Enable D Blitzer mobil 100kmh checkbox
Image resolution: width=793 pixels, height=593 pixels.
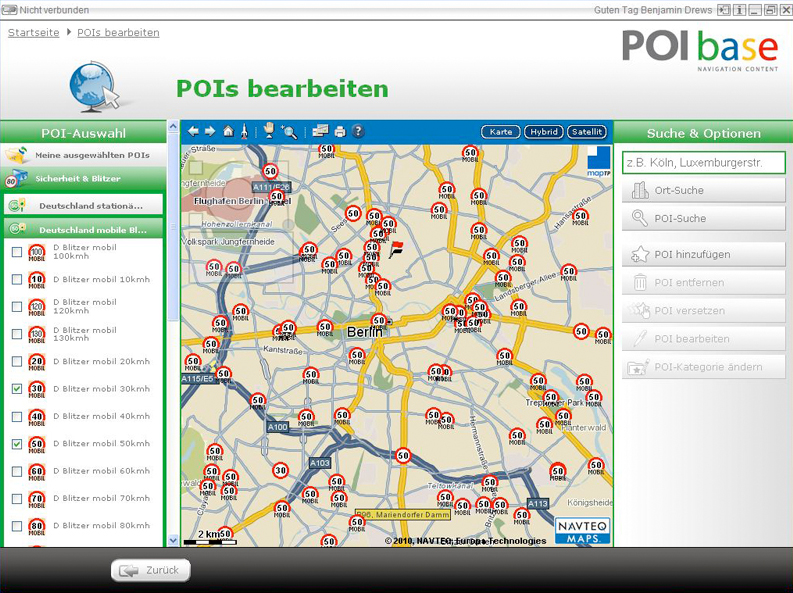pyautogui.click(x=17, y=252)
